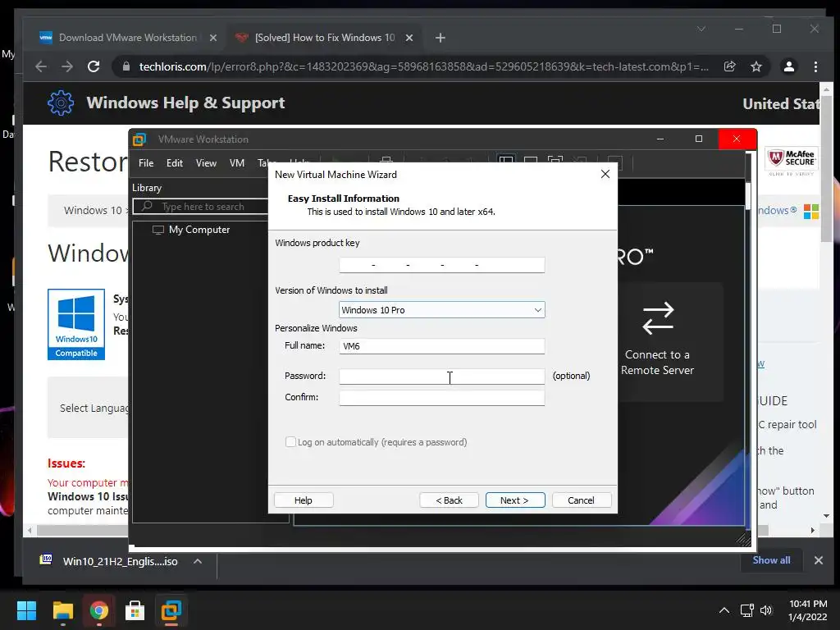Click the webpage horizontal scroll right arrow
The image size is (840, 630).
point(813,531)
